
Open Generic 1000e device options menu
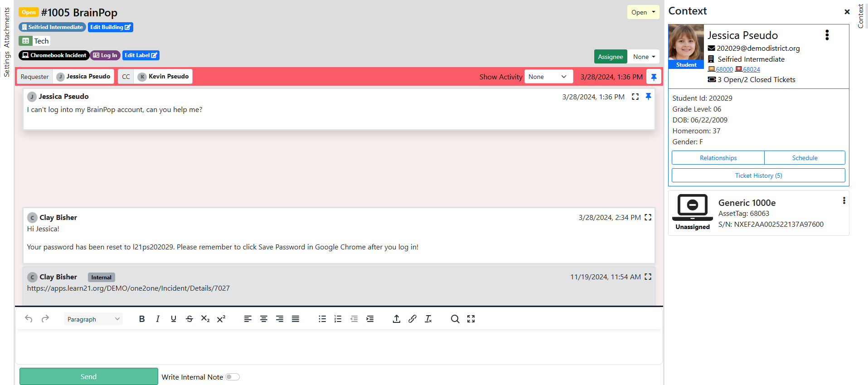click(844, 200)
